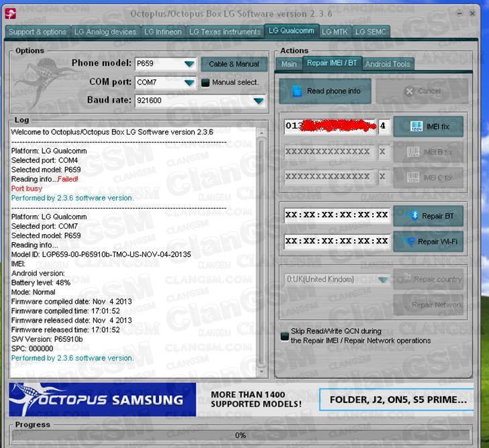Click the Read phone info document icon
The width and height of the screenshot is (489, 448).
pyautogui.click(x=297, y=91)
